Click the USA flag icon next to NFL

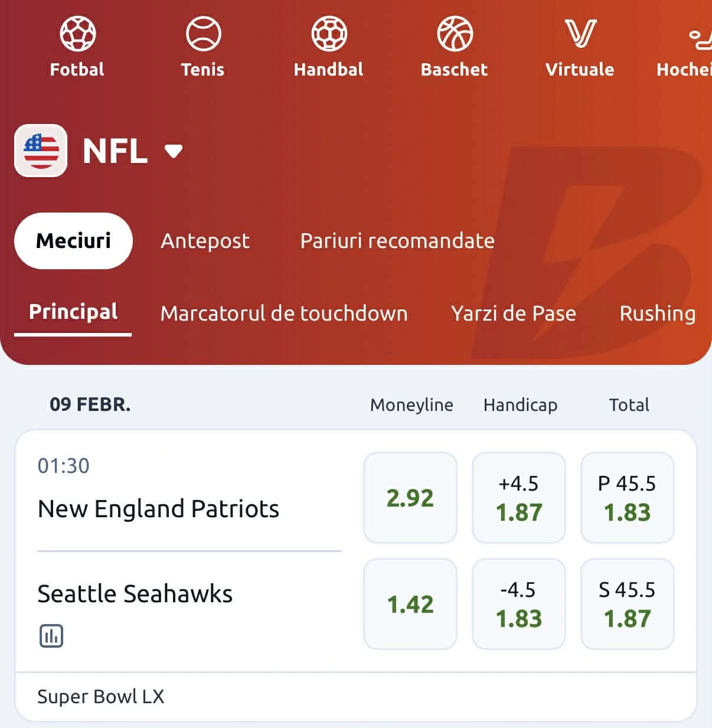(40, 151)
